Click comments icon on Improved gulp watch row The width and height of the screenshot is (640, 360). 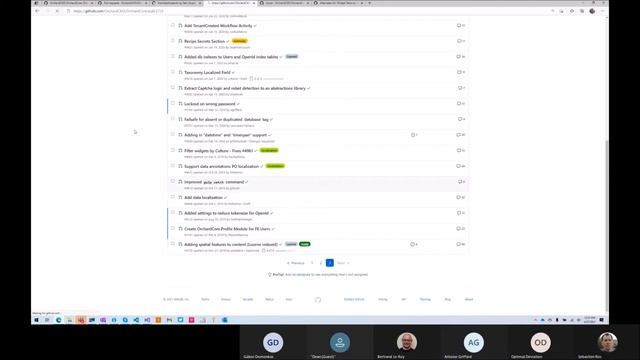click(461, 182)
